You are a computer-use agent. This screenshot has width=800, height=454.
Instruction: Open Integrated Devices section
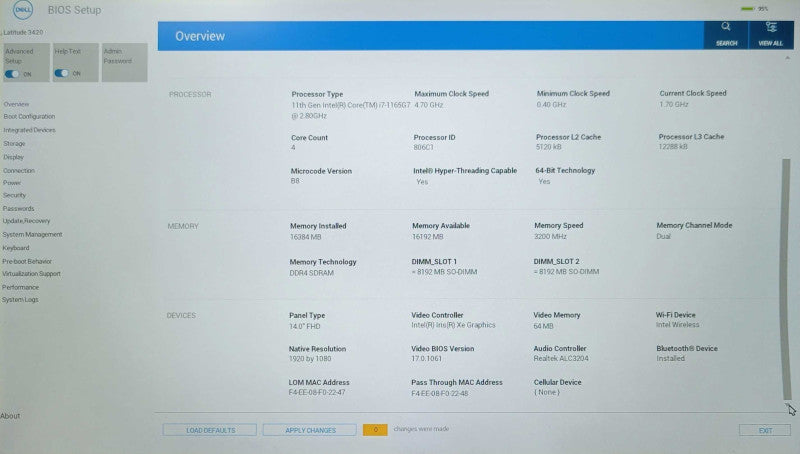coord(29,130)
